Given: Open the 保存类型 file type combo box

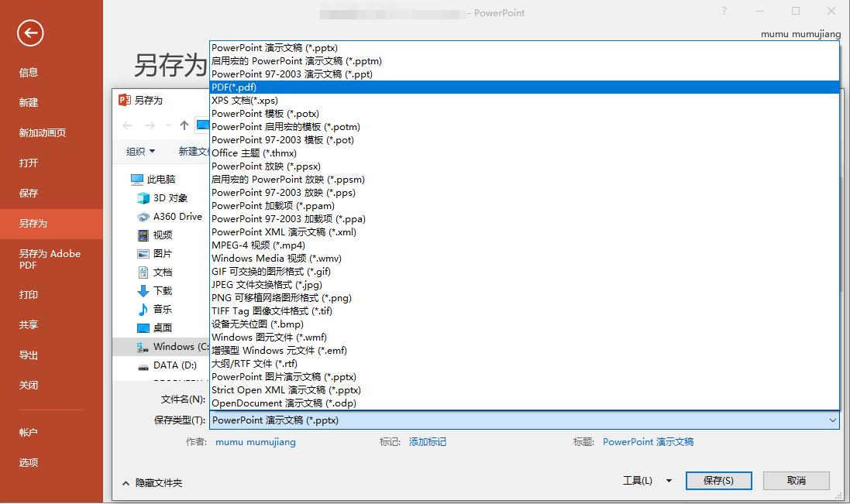Looking at the screenshot, I should pos(524,420).
